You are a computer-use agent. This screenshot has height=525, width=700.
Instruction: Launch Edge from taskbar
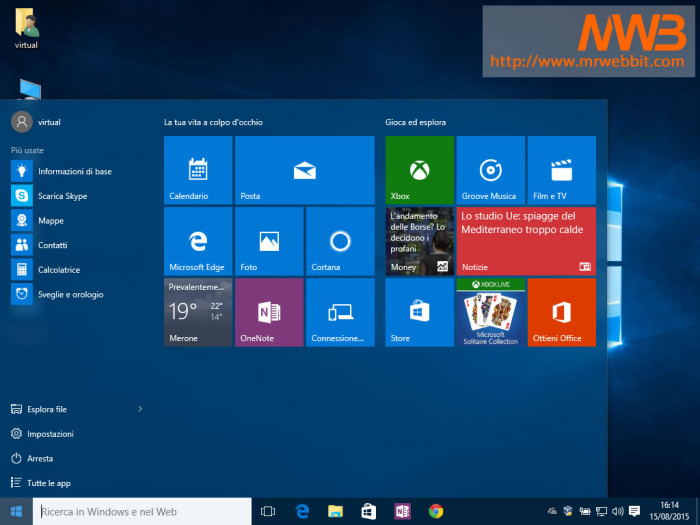302,511
